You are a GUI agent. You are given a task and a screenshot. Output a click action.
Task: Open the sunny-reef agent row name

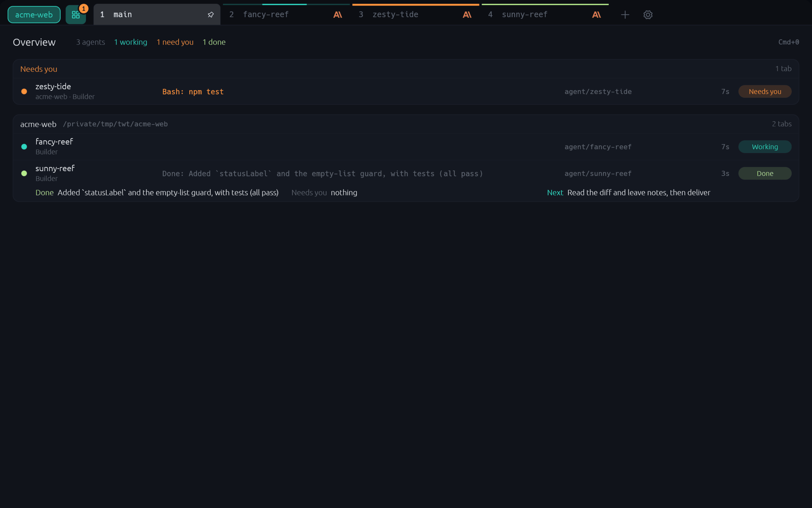coord(55,168)
